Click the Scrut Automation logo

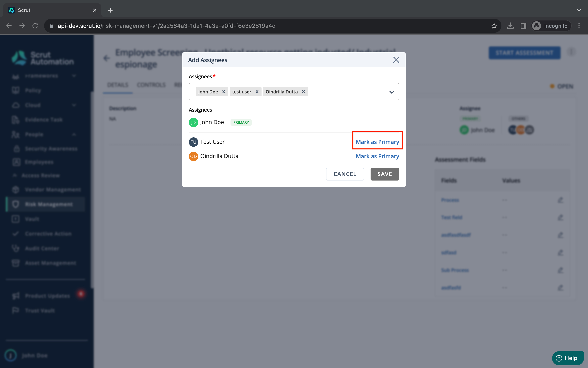click(x=42, y=58)
